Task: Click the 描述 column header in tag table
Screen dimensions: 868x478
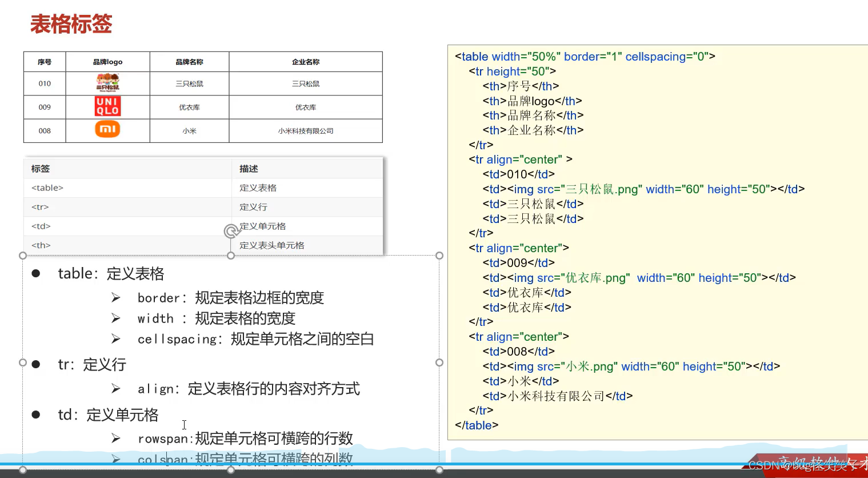Action: point(307,169)
